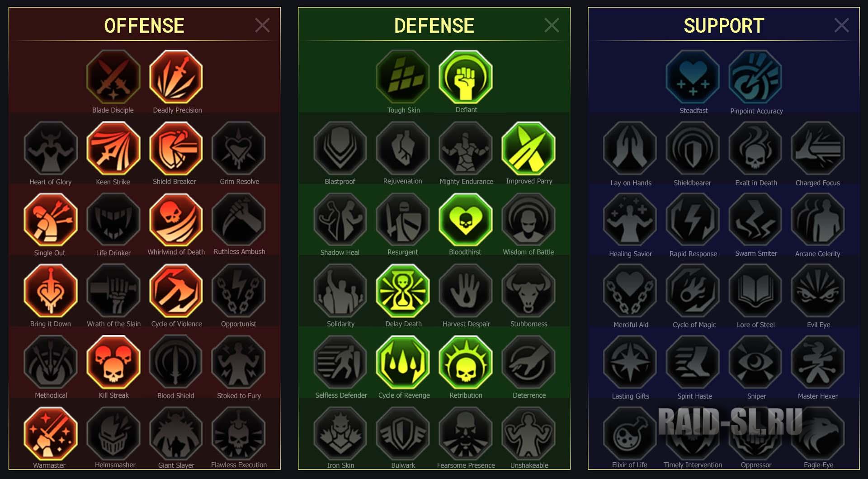
Task: Select the Warmaster mastery icon
Action: coord(51,433)
